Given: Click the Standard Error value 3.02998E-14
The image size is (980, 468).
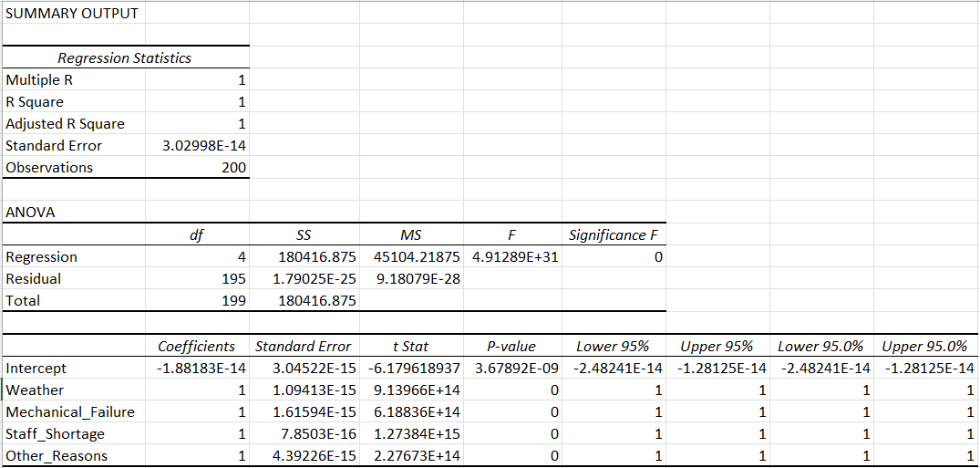Looking at the screenshot, I should tap(198, 146).
